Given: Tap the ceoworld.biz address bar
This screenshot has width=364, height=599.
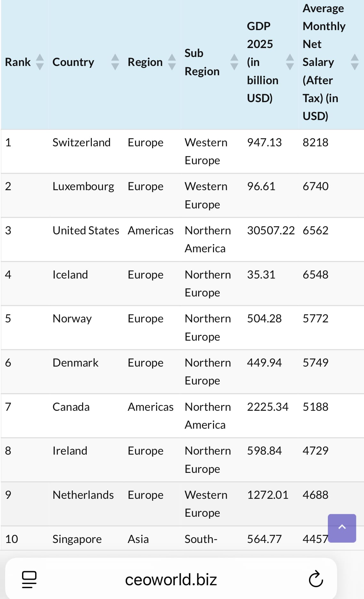Looking at the screenshot, I should [171, 579].
